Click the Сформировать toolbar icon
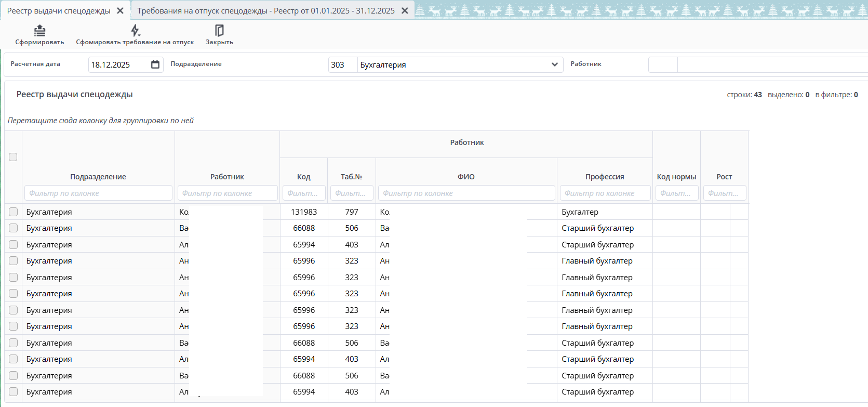The image size is (868, 407). point(39,31)
